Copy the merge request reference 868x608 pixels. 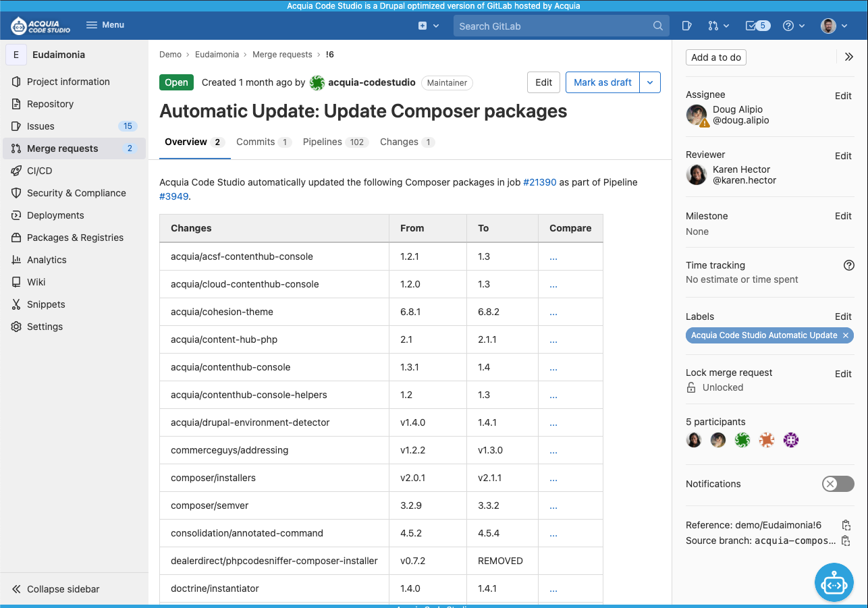point(846,525)
